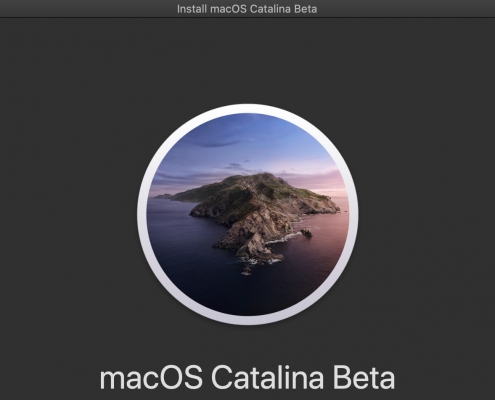Image resolution: width=495 pixels, height=400 pixels.
Task: Click the "macOS Catalina Beta" heading text
Action: pos(247,378)
